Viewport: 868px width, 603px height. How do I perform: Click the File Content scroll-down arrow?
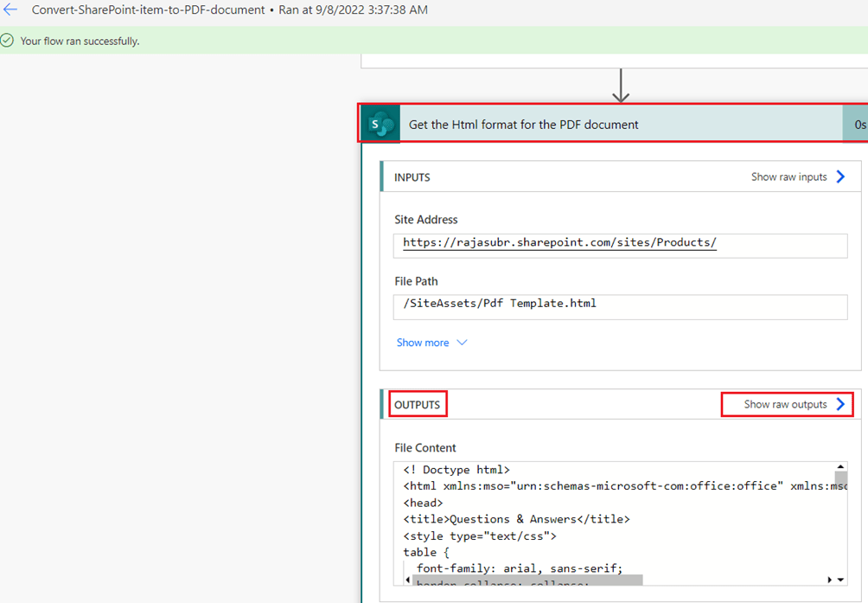click(841, 580)
